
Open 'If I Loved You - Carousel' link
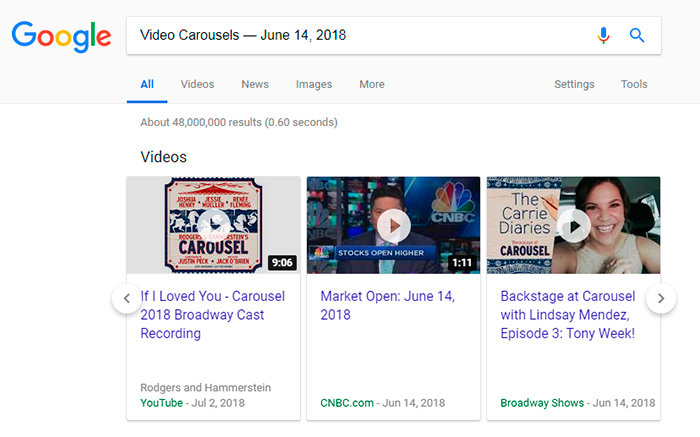click(212, 315)
